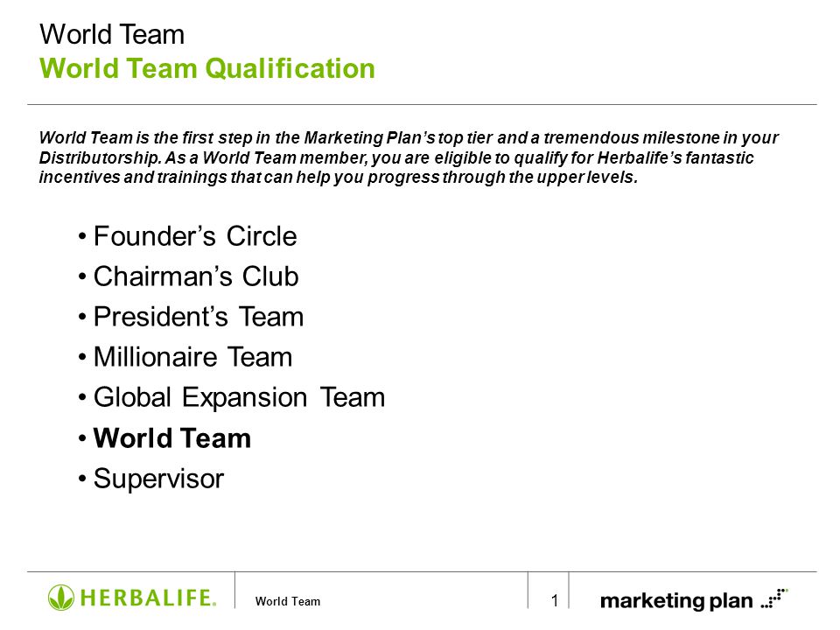Click the Herbalife leaf logo icon
This screenshot has width=840, height=630.
click(60, 598)
